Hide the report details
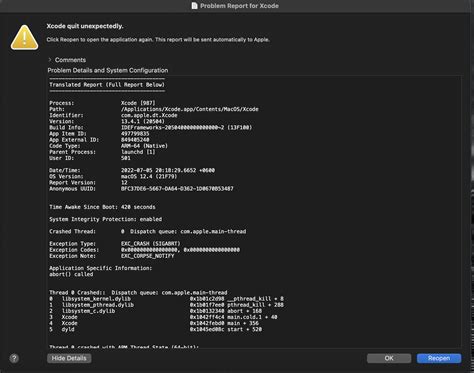 [69, 358]
